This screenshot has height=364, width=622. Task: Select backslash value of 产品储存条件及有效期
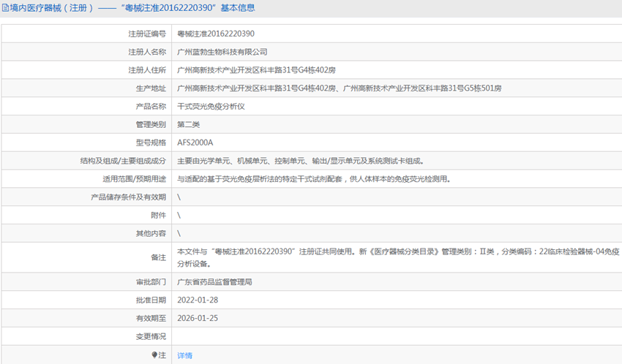click(x=179, y=197)
